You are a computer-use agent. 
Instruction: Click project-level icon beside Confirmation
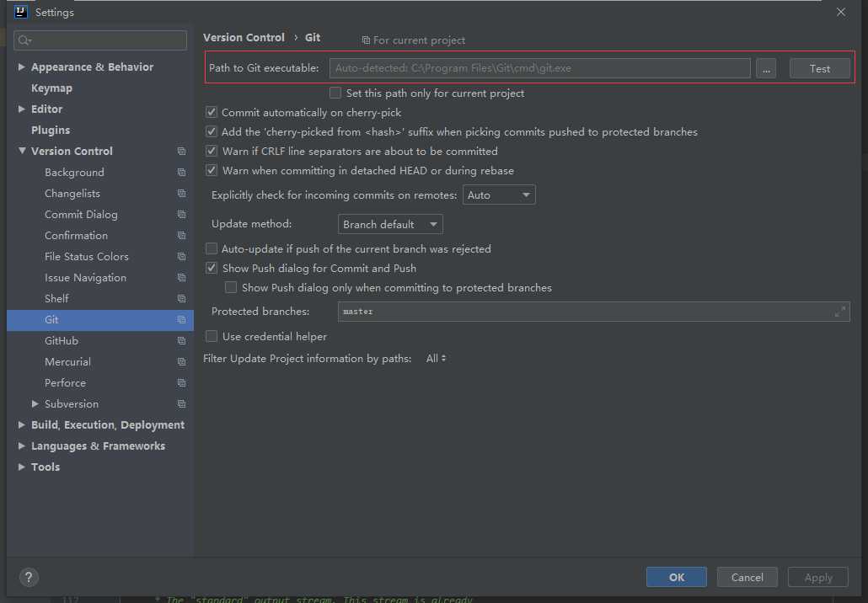pyautogui.click(x=181, y=235)
